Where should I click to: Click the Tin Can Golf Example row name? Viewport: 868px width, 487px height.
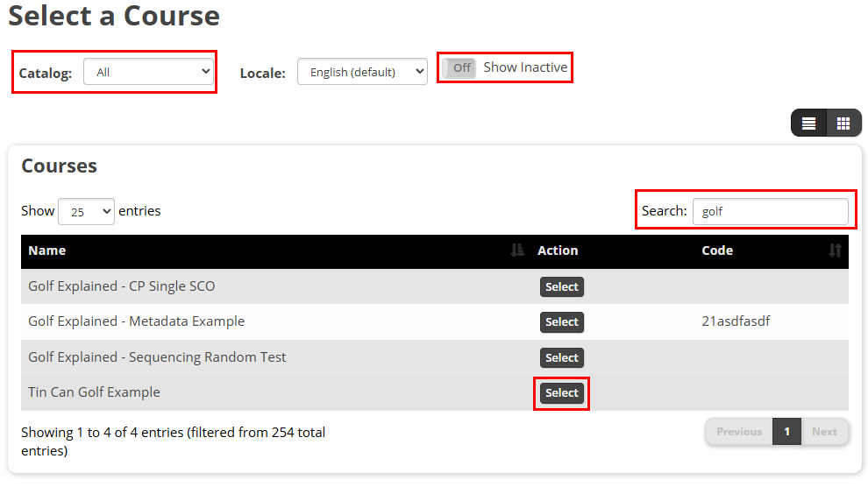(x=94, y=392)
